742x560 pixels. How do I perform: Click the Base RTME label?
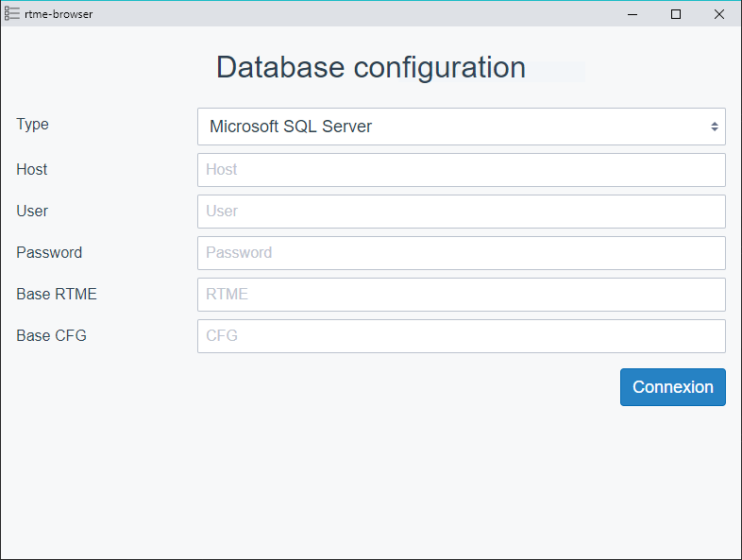[57, 294]
